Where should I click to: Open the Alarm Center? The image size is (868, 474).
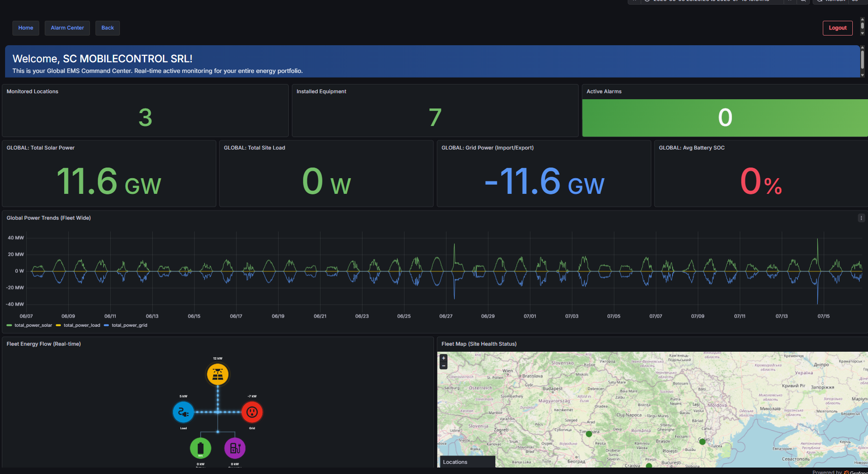pos(67,28)
